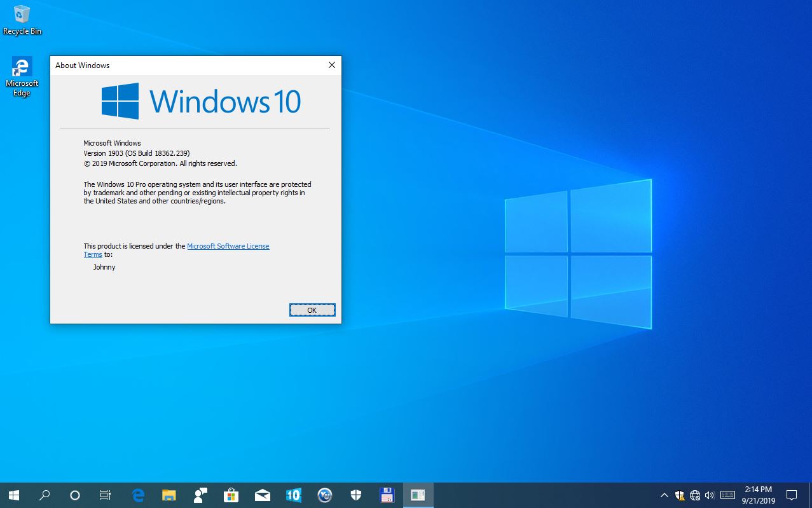Open taskbar Search magnifier
812x508 pixels.
point(45,495)
